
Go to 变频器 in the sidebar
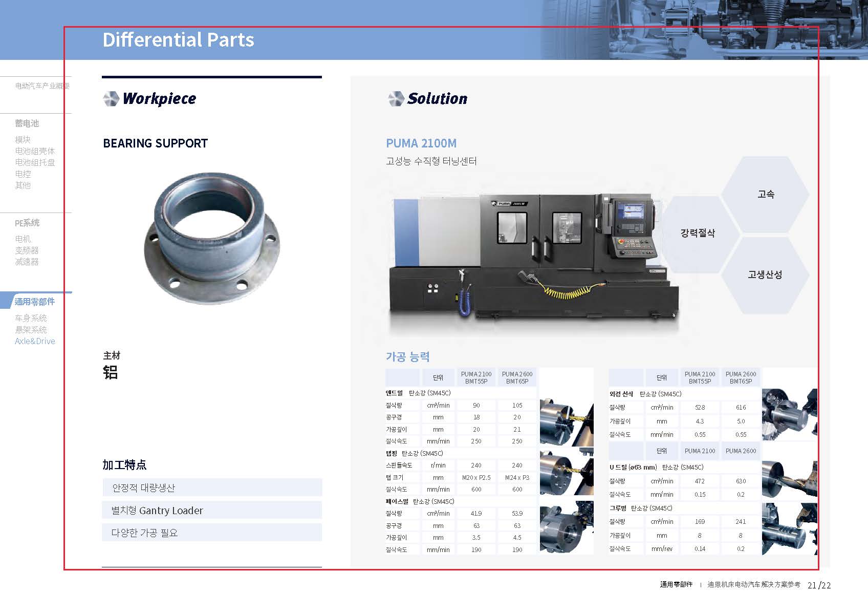[27, 250]
